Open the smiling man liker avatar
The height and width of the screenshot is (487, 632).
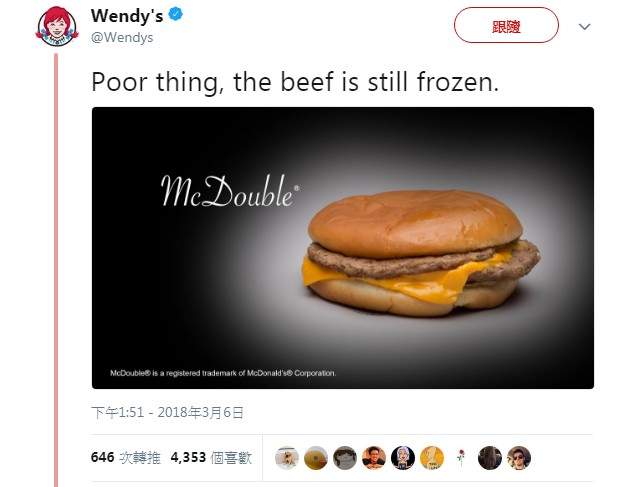point(374,458)
